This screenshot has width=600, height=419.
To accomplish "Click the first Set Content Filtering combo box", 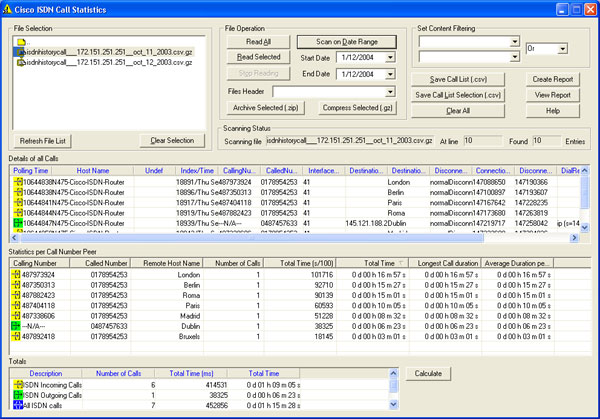I will tap(468, 42).
